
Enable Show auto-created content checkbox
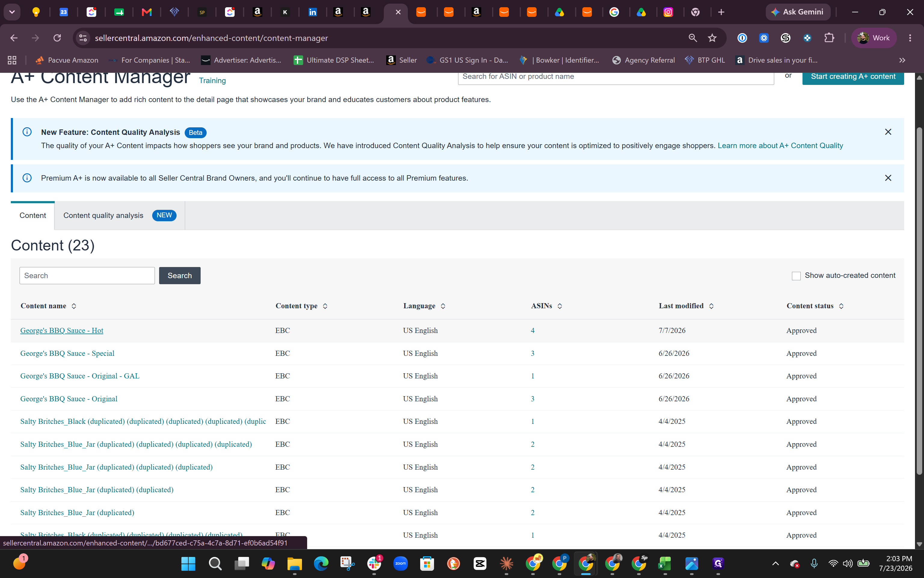(x=796, y=276)
